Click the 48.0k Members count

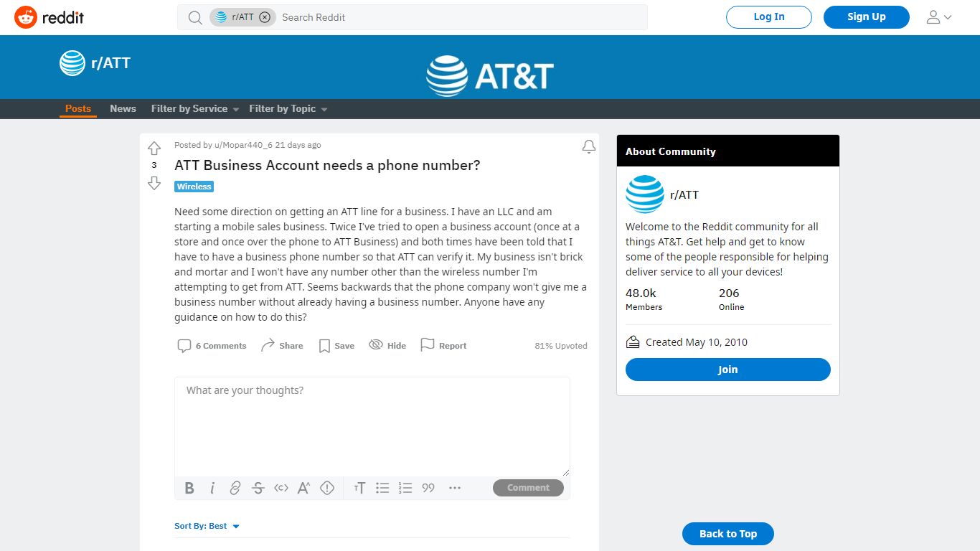tap(644, 299)
